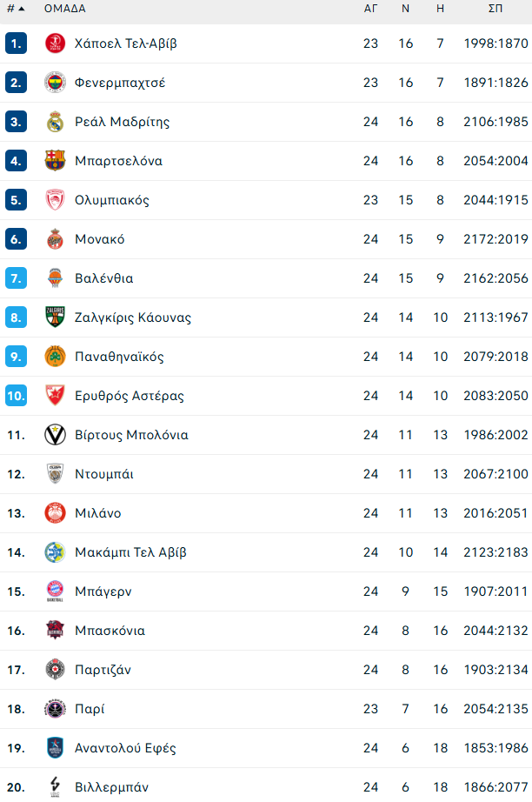
Task: Open the Μακάμπι Τελ Αβίβ team page
Action: (x=130, y=551)
